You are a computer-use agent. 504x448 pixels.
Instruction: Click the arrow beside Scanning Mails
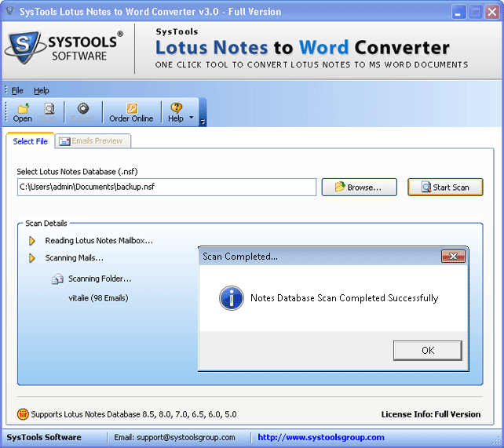(x=32, y=258)
